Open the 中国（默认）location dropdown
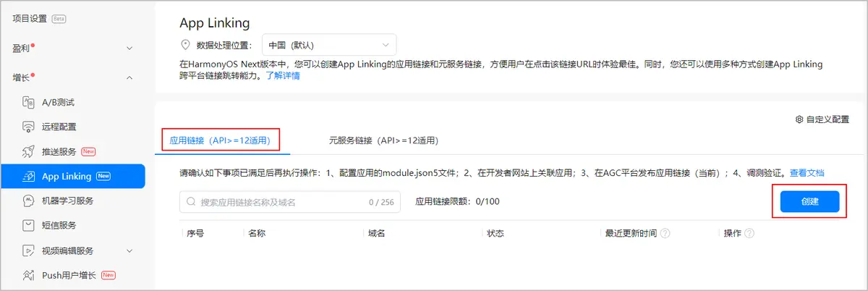This screenshot has width=868, height=291. 328,45
